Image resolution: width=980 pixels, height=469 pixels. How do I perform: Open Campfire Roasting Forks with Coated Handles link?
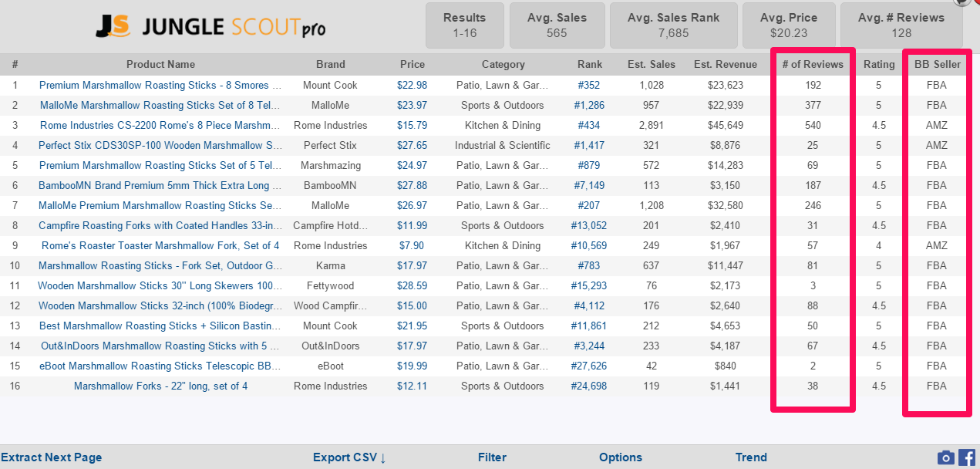(160, 225)
